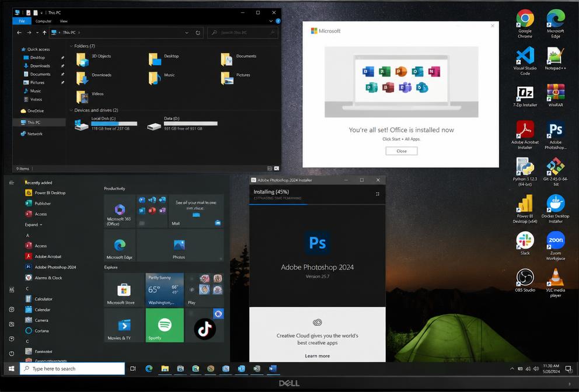Show hidden system tray icons
Viewport: 579px width, 392px height.
click(x=512, y=369)
